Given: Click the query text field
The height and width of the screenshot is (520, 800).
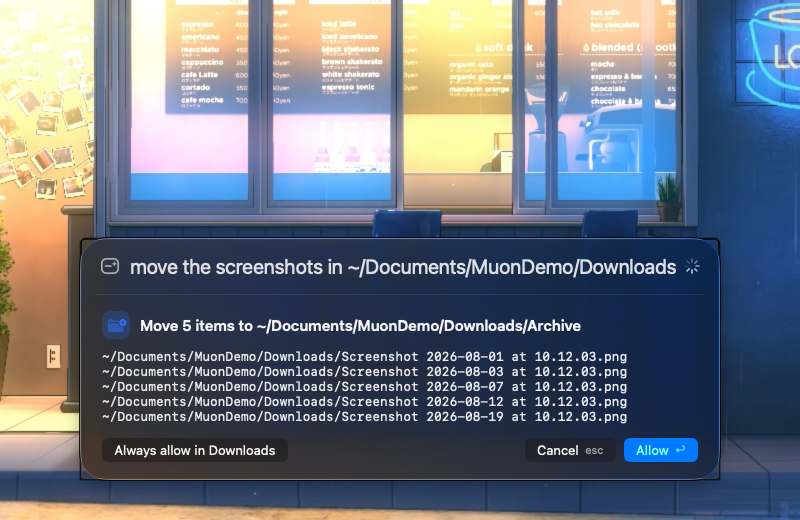Looking at the screenshot, I should [x=403, y=267].
